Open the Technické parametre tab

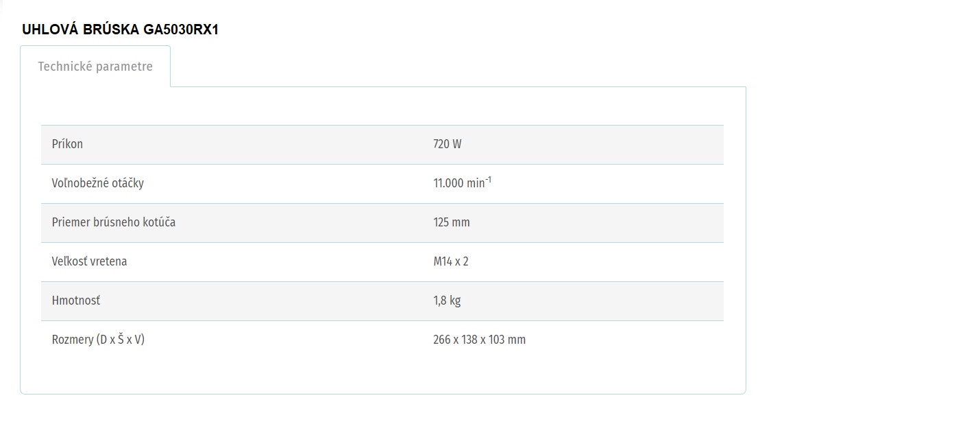[x=95, y=67]
